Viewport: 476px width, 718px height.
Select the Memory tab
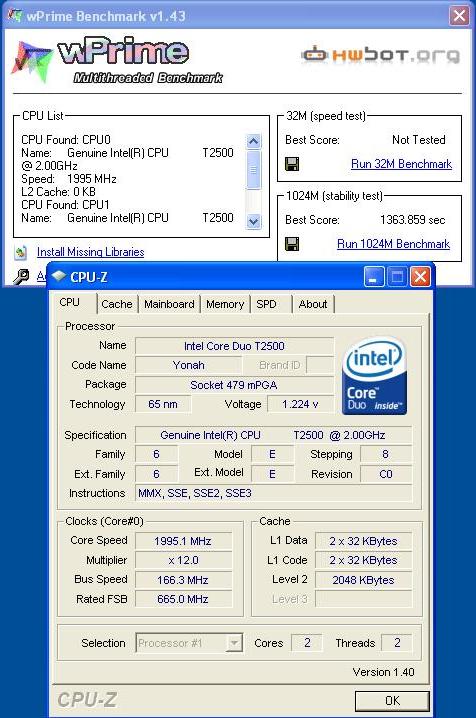pos(225,304)
